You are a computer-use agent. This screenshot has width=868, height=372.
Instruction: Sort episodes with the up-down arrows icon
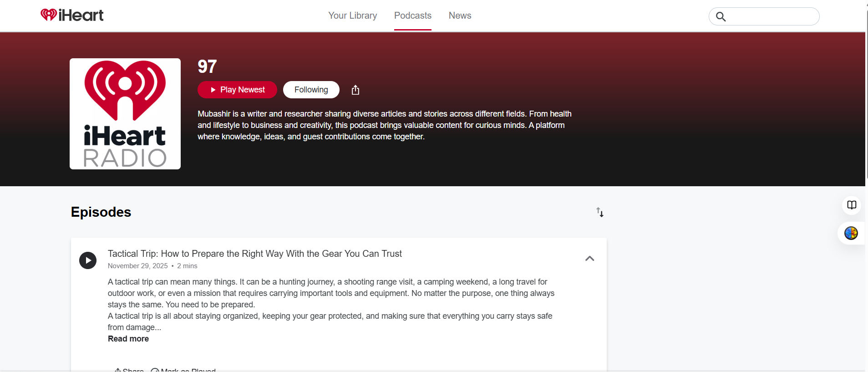600,212
